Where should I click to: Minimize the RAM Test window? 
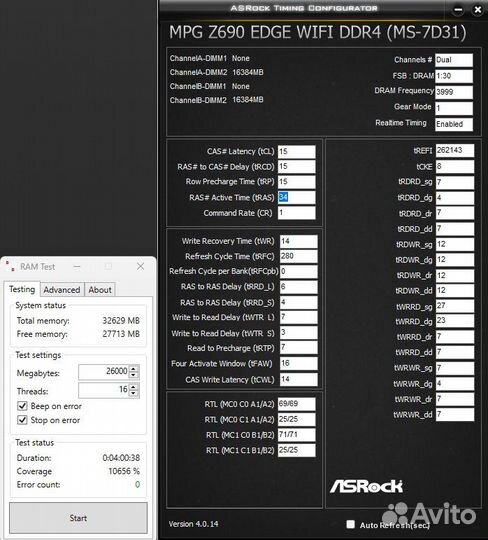(77, 266)
